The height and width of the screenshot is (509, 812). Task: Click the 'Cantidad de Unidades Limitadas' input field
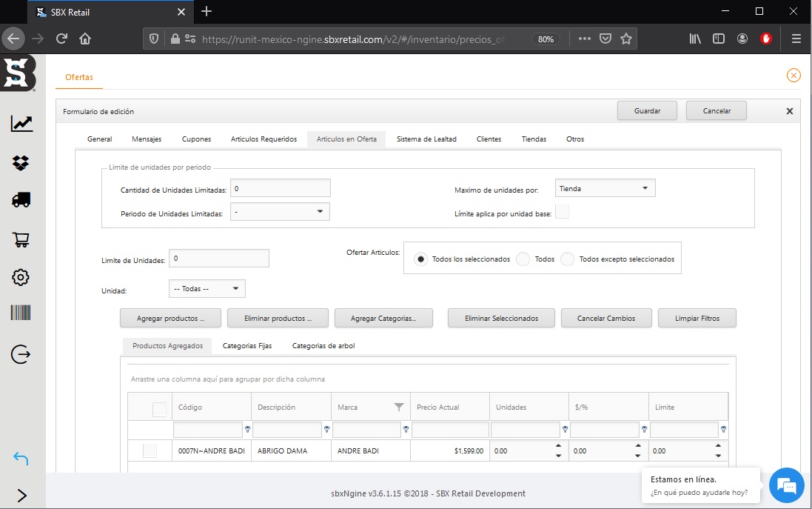coord(280,189)
